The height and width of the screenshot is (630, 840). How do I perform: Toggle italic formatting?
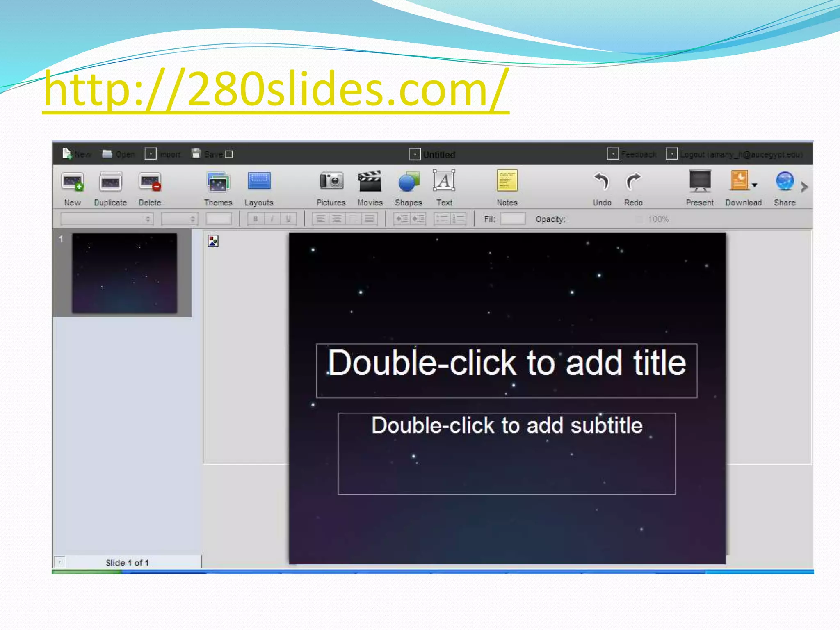coord(272,219)
